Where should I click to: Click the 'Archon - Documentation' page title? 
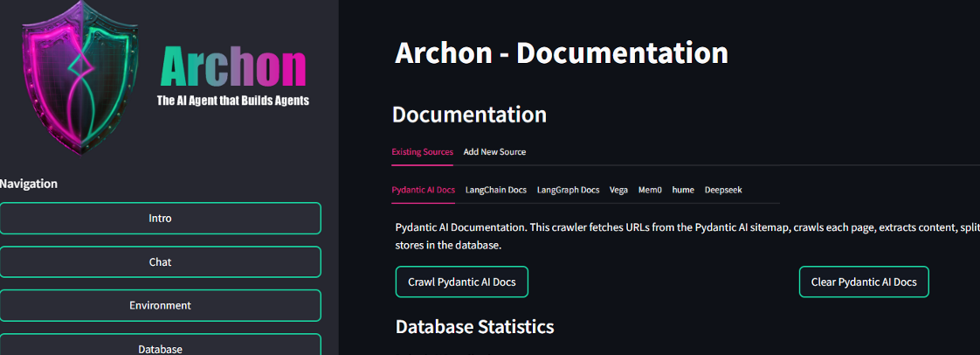click(x=562, y=53)
